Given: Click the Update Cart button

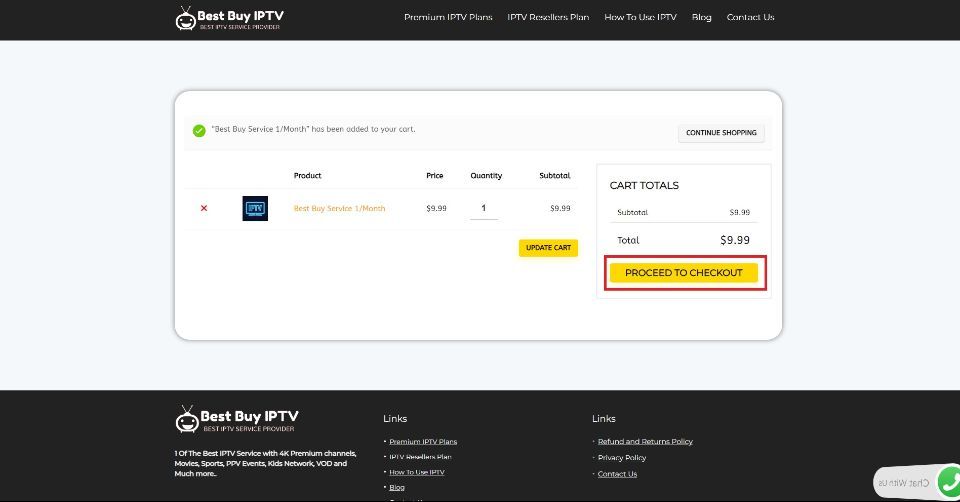Looking at the screenshot, I should pyautogui.click(x=548, y=248).
